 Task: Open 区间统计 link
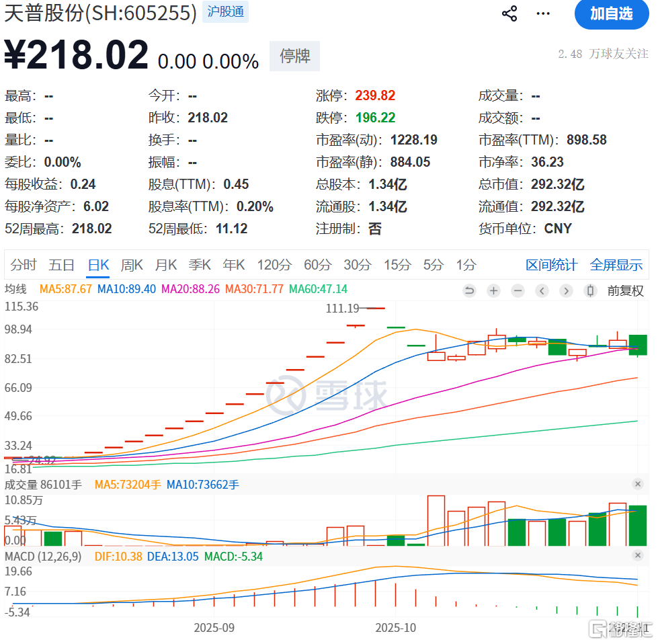551,265
